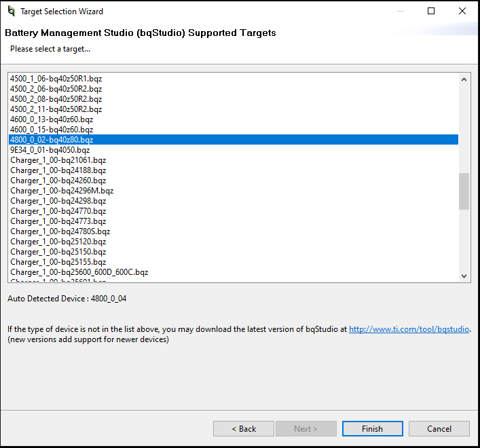Click the scroll down arrow of target list
This screenshot has width=480, height=448.
pos(464,276)
